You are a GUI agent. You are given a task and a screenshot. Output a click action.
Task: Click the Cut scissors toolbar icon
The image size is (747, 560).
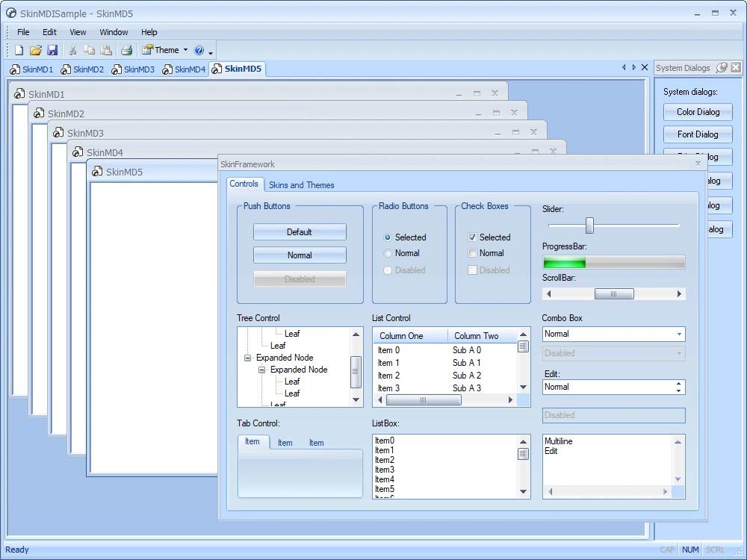(73, 50)
